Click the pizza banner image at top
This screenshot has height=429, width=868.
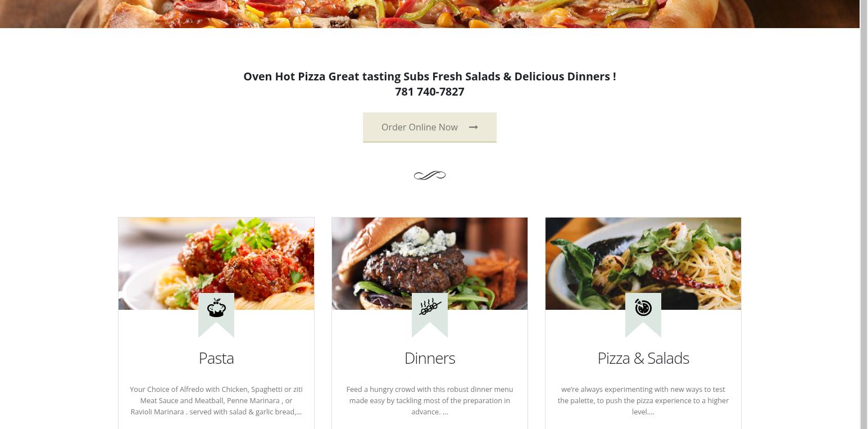(430, 14)
